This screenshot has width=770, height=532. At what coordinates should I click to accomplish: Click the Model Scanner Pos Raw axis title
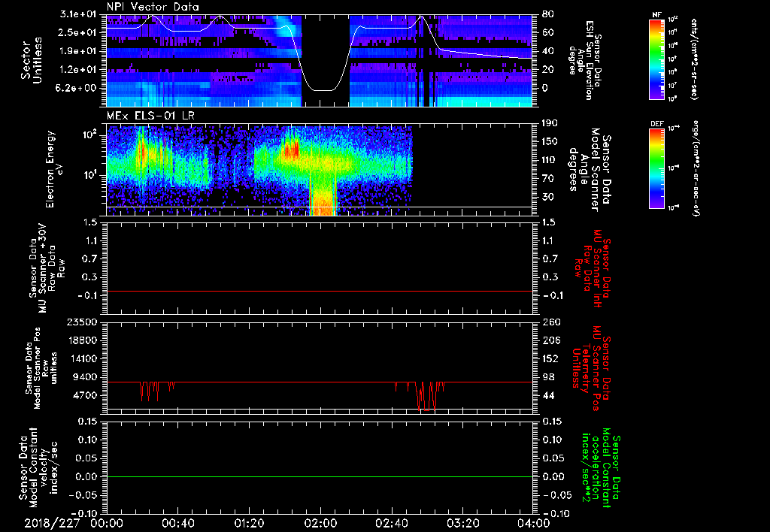[39, 368]
